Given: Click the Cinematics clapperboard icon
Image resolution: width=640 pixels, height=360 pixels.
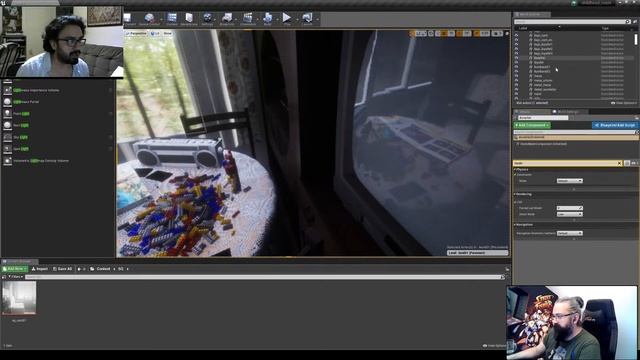Looking at the screenshot, I should click(x=247, y=18).
